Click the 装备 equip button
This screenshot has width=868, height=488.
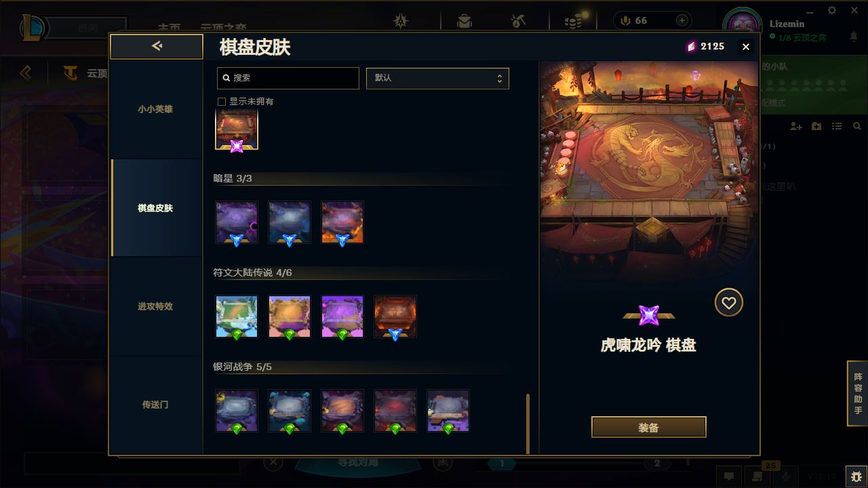649,428
